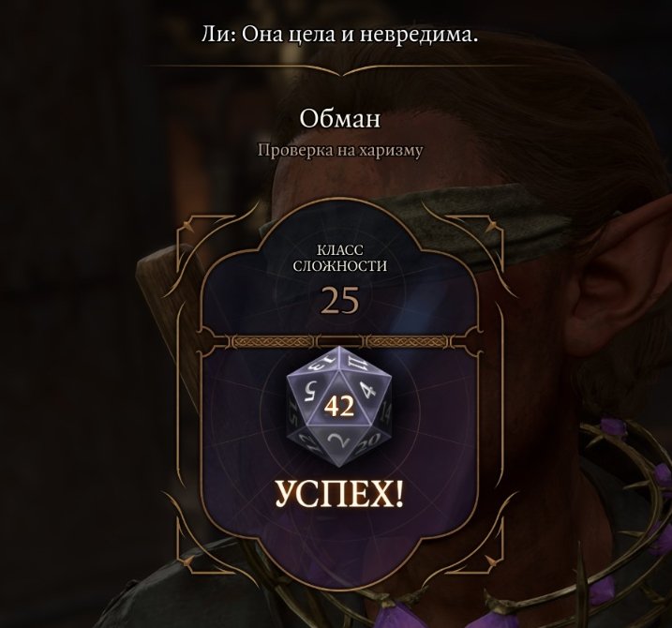The height and width of the screenshot is (628, 672).
Task: Click the difficulty class value 25
Action: [x=339, y=301]
